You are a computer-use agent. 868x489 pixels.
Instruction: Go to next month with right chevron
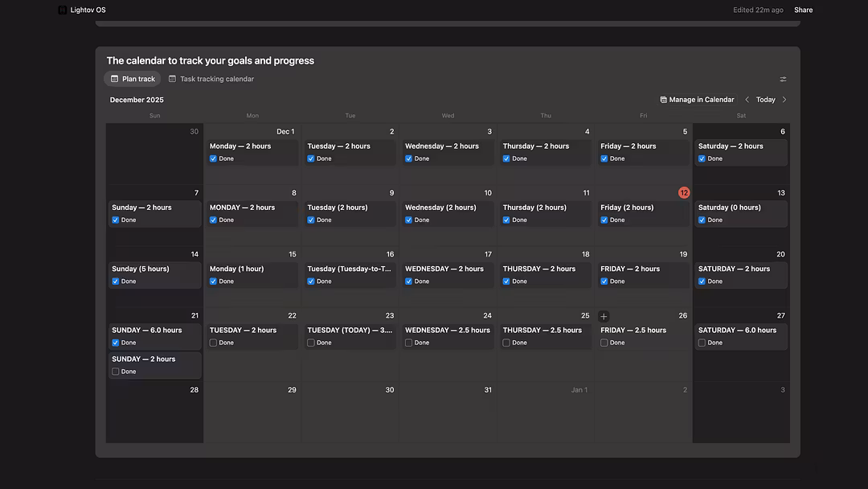pyautogui.click(x=784, y=100)
